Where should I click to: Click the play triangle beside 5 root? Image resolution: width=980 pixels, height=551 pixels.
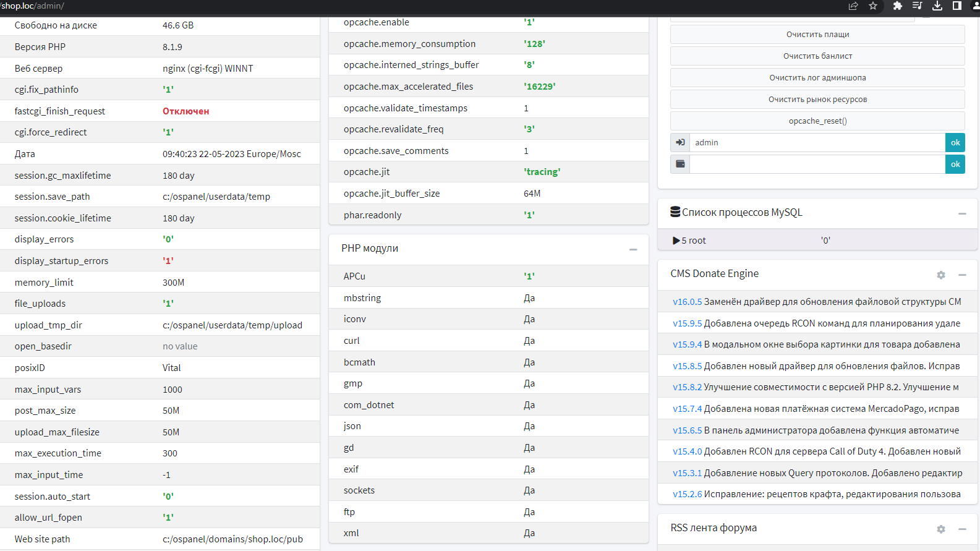tap(676, 241)
